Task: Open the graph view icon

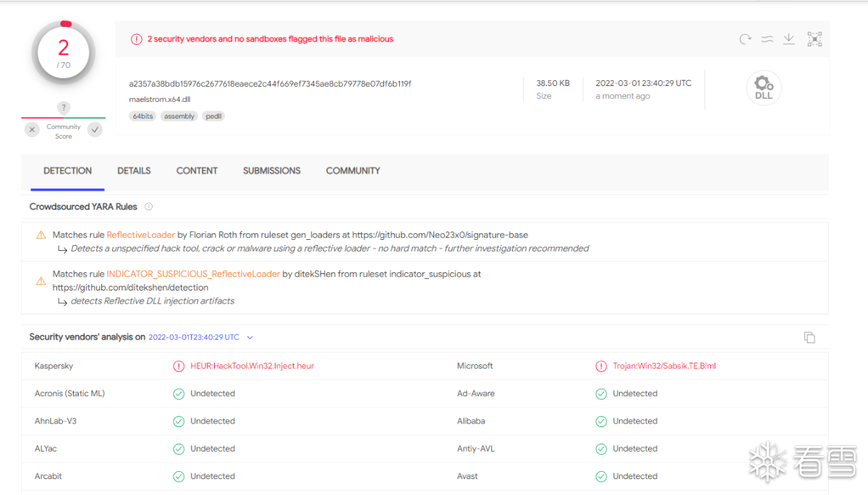Action: coord(814,39)
